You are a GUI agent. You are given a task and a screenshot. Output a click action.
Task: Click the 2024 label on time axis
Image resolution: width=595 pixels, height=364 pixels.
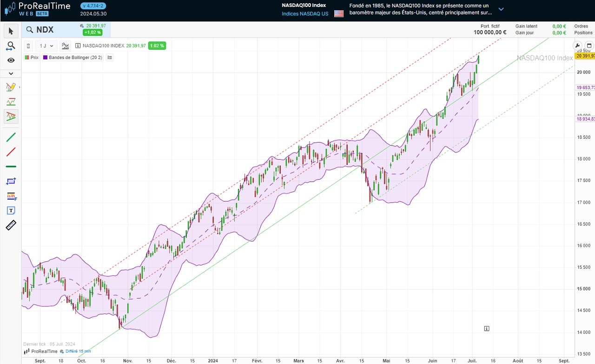click(213, 360)
